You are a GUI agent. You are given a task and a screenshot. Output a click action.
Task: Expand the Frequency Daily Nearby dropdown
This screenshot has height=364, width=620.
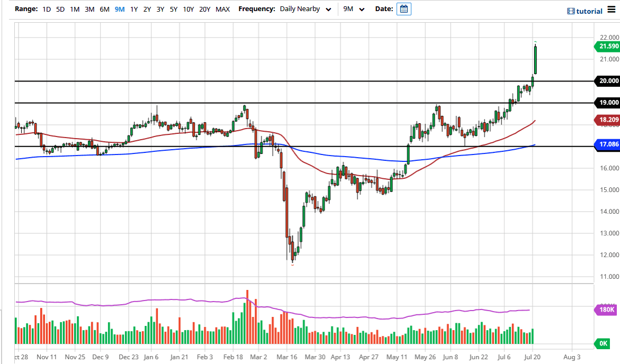[307, 9]
